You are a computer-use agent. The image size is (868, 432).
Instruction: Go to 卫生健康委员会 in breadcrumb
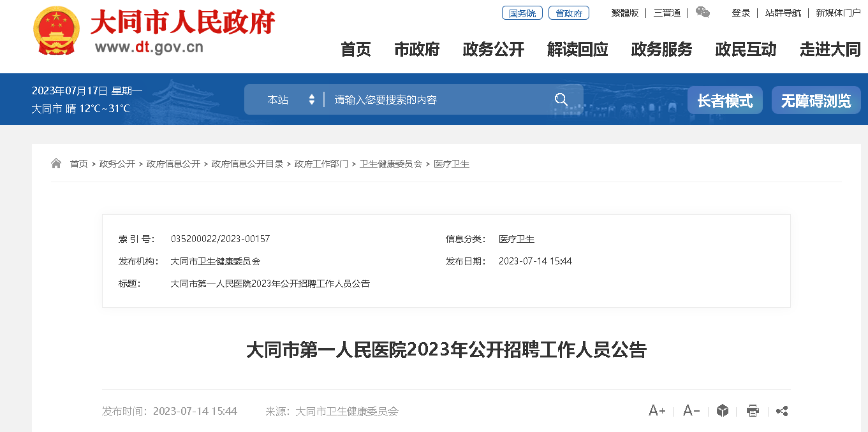tap(391, 164)
